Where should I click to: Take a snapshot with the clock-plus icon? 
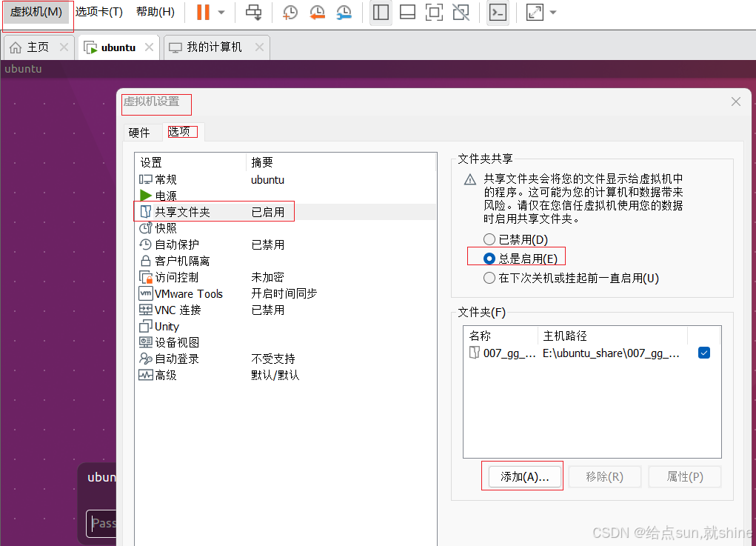point(290,12)
